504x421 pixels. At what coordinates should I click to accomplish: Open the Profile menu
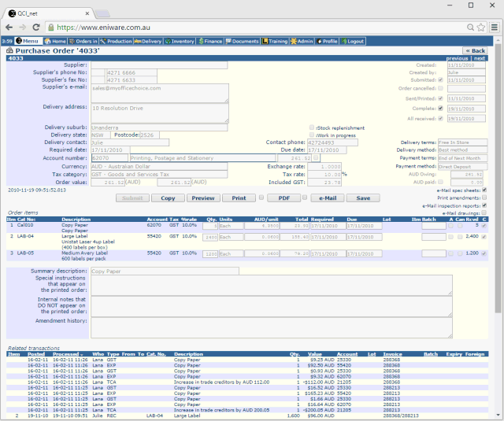point(327,41)
